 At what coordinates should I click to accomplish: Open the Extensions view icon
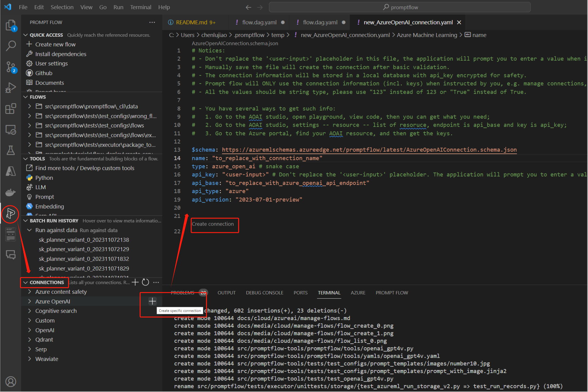click(10, 109)
